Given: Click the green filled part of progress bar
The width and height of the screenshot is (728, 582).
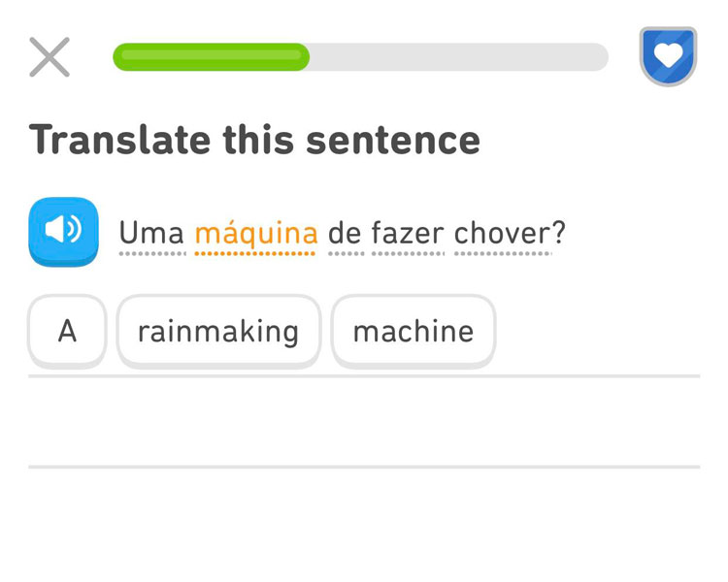Looking at the screenshot, I should (211, 57).
